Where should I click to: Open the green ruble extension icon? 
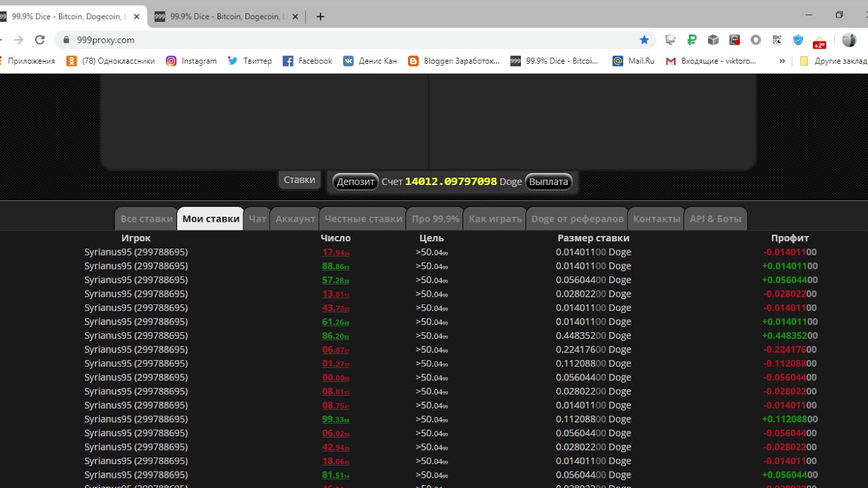(692, 40)
